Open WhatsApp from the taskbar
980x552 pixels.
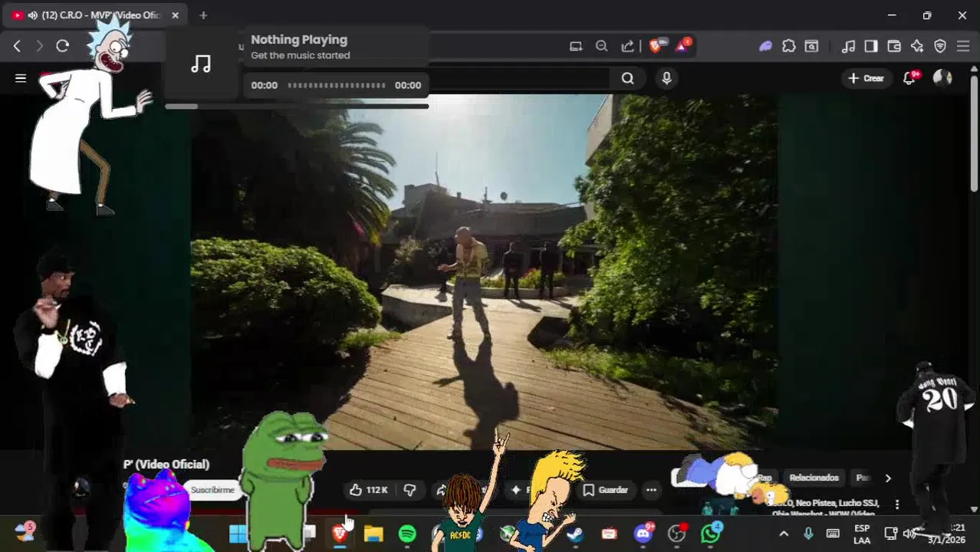click(711, 534)
